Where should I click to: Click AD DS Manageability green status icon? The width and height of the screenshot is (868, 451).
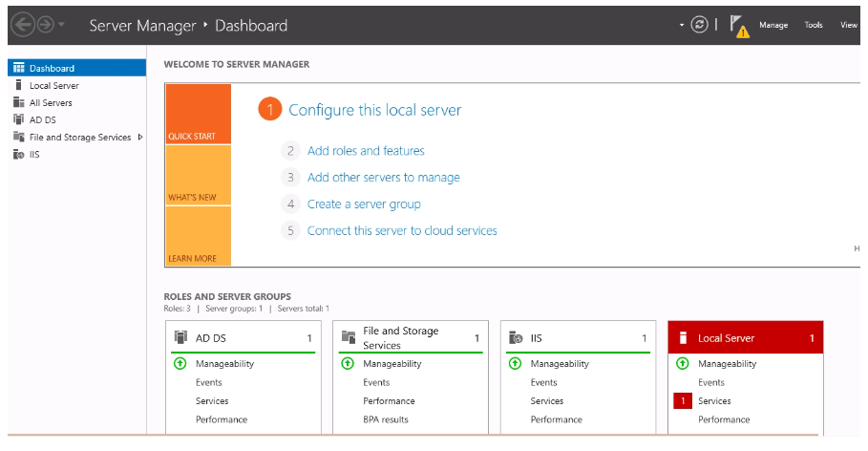coord(180,363)
